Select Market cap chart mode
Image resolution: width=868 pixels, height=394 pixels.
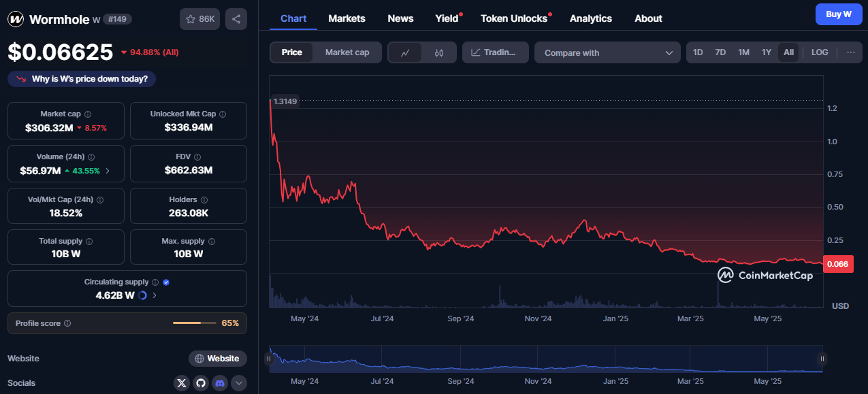point(347,52)
